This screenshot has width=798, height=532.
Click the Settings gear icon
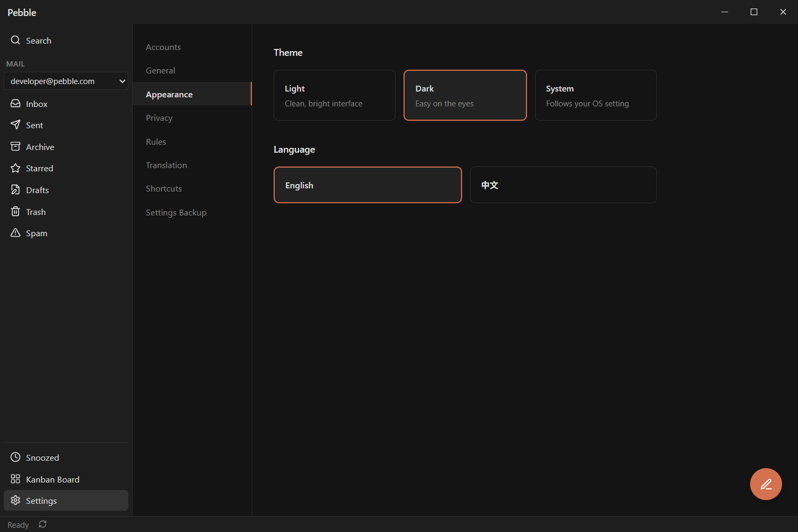tap(15, 500)
